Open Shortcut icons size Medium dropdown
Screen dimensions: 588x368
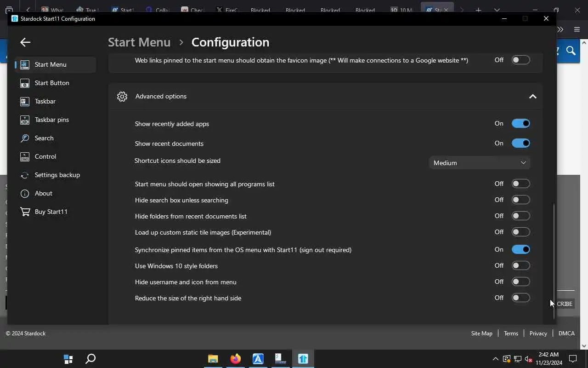480,163
